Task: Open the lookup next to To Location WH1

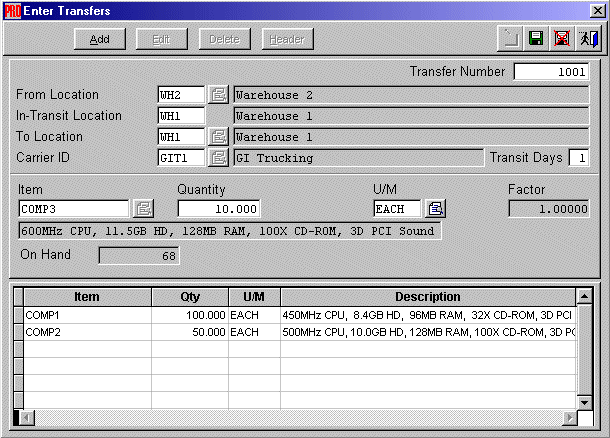Action: pos(218,137)
